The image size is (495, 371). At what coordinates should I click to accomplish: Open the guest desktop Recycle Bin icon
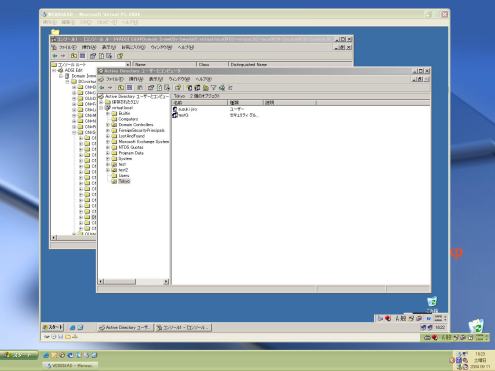(x=432, y=302)
